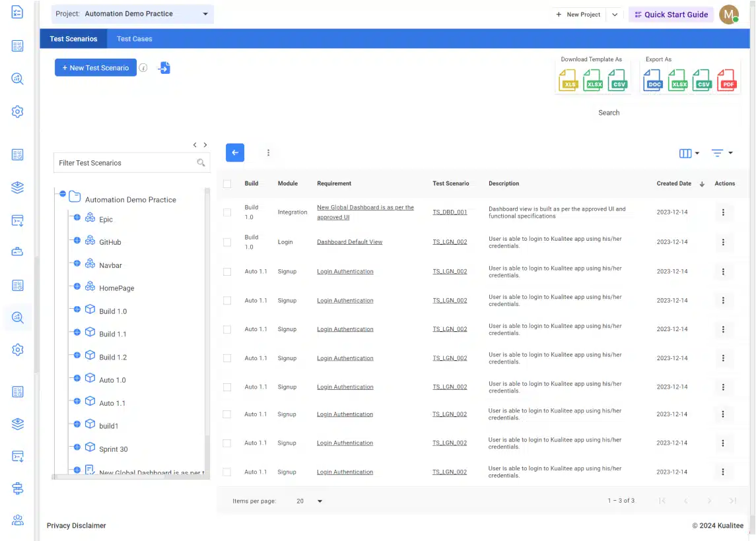Switch to the Test Cases tab
The height and width of the screenshot is (541, 756).
(x=134, y=39)
